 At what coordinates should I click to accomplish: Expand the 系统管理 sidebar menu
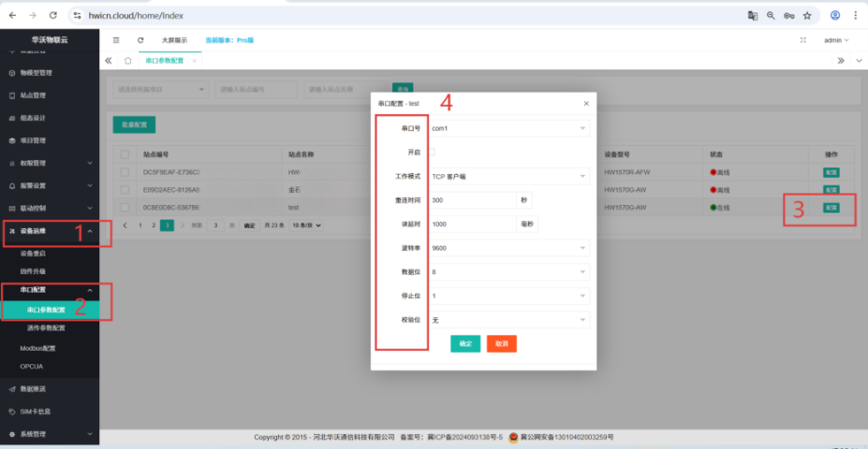point(50,435)
